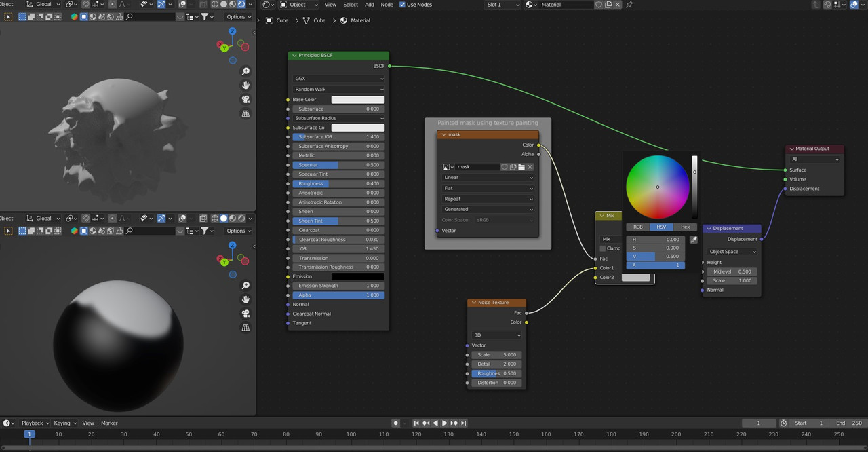Toggle camera view in the top viewport
This screenshot has height=452, width=868.
245,100
